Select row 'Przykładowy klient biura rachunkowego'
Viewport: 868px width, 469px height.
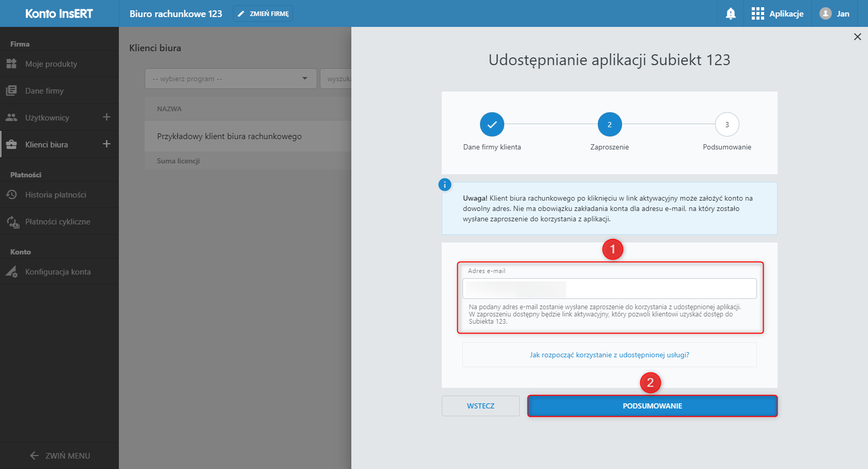[x=248, y=136]
